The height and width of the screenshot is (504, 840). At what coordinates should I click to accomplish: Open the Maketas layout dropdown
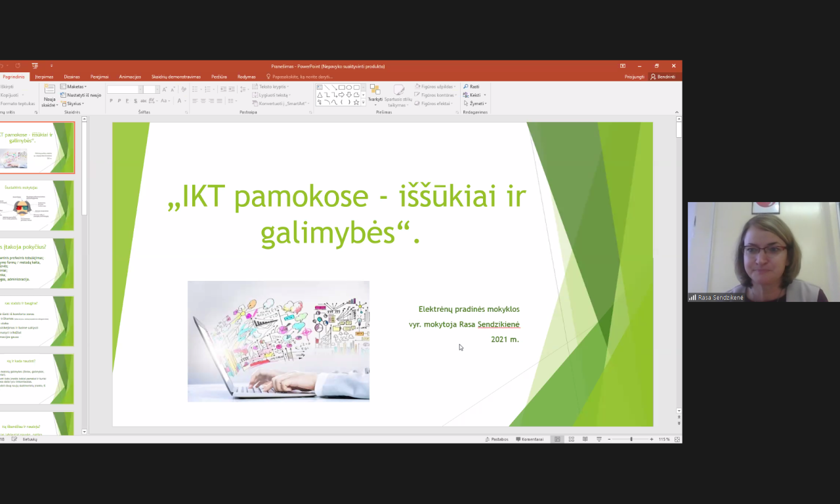[x=73, y=87]
